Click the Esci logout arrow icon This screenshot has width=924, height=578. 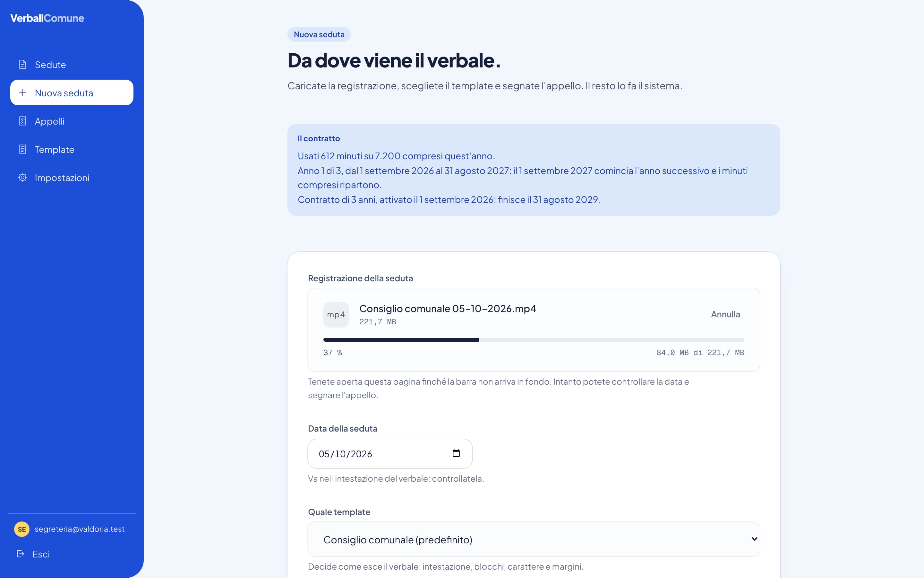click(x=21, y=554)
